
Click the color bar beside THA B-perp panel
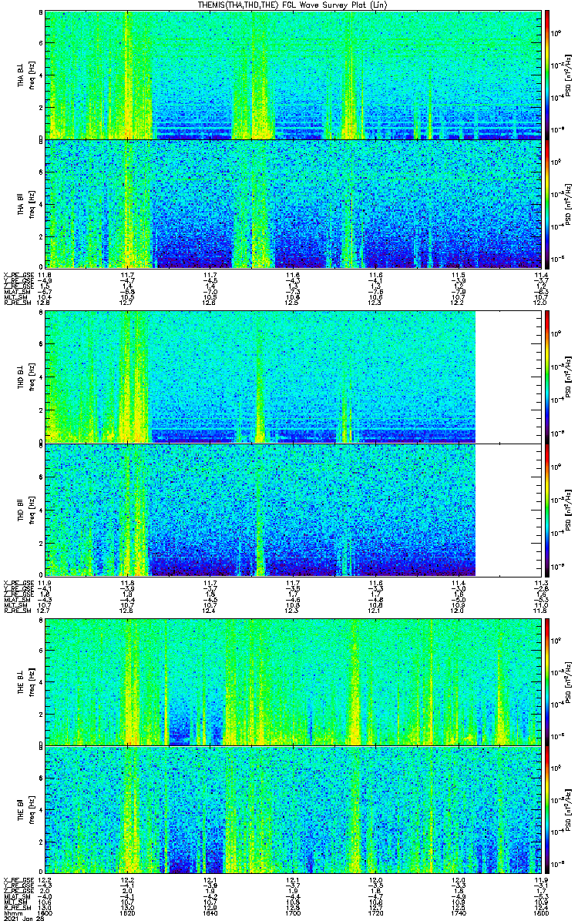(x=547, y=74)
